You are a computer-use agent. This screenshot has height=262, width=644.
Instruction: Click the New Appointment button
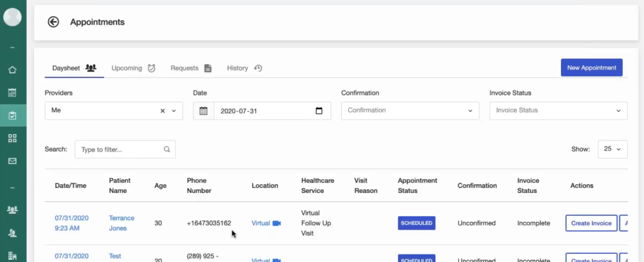click(x=592, y=67)
